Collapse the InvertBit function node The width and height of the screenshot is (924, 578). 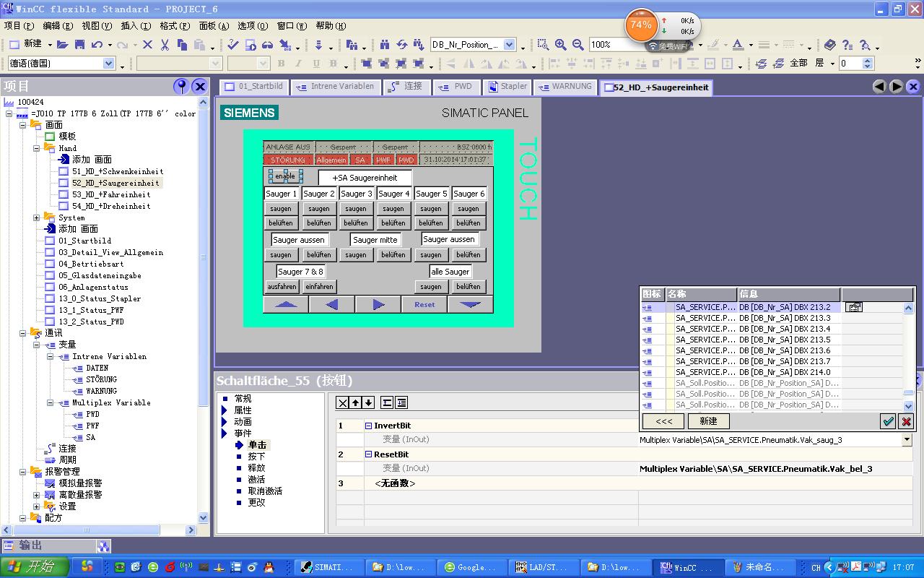tap(368, 426)
